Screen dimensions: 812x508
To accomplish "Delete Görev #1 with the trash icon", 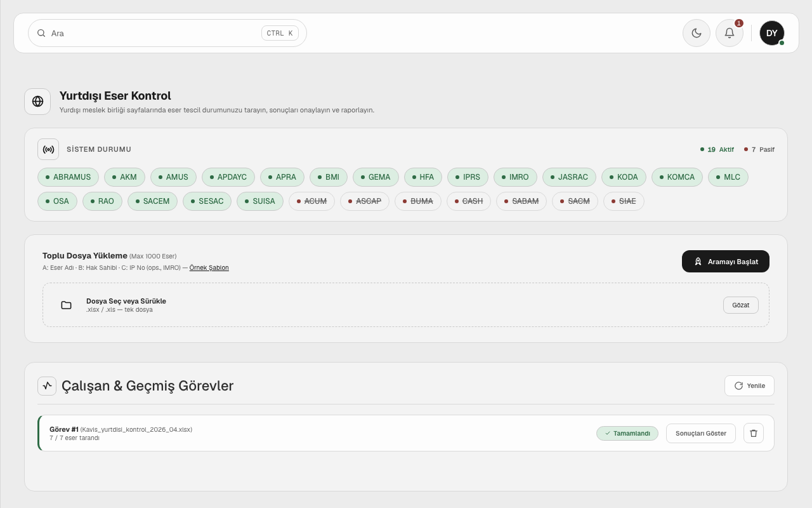I will [x=754, y=433].
